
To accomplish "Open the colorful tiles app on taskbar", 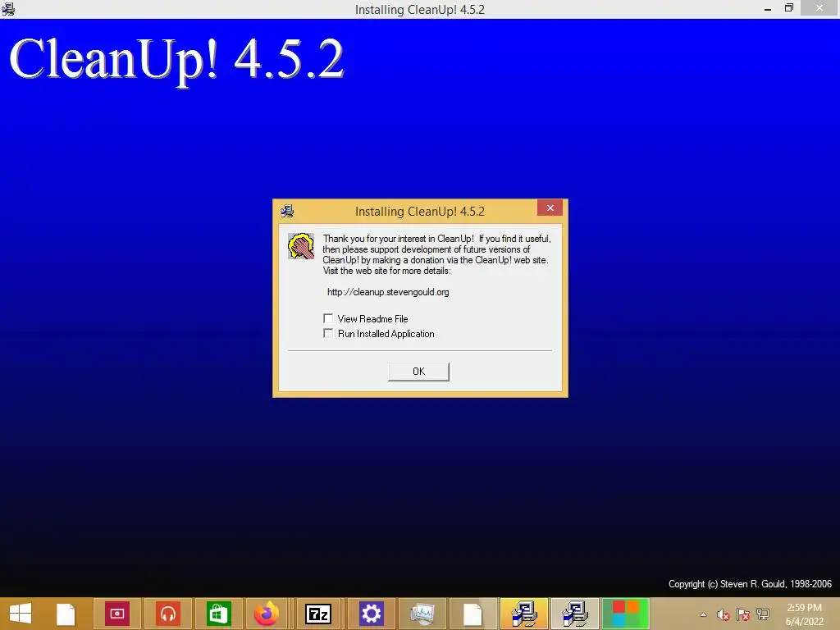I will click(x=625, y=614).
